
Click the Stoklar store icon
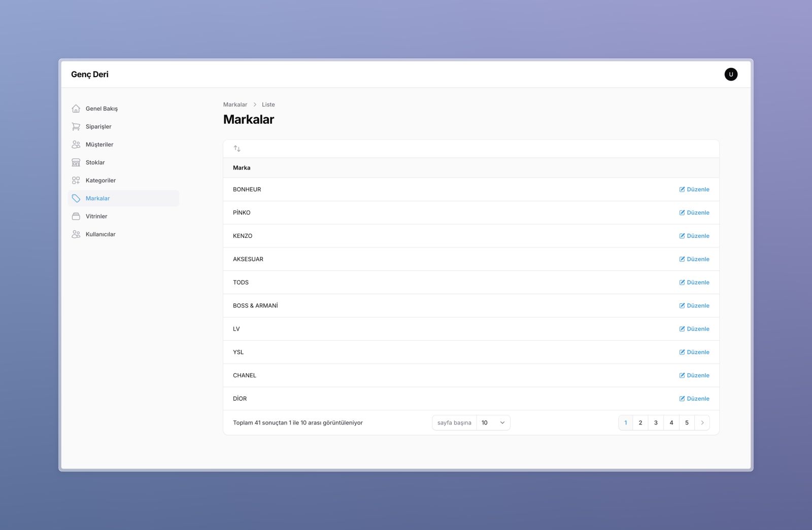pyautogui.click(x=76, y=163)
